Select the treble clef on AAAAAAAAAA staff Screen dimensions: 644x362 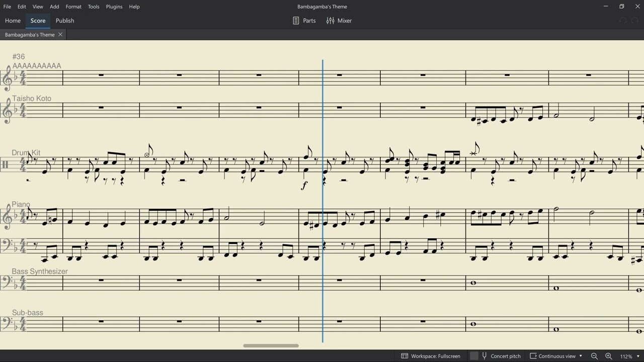7,78
